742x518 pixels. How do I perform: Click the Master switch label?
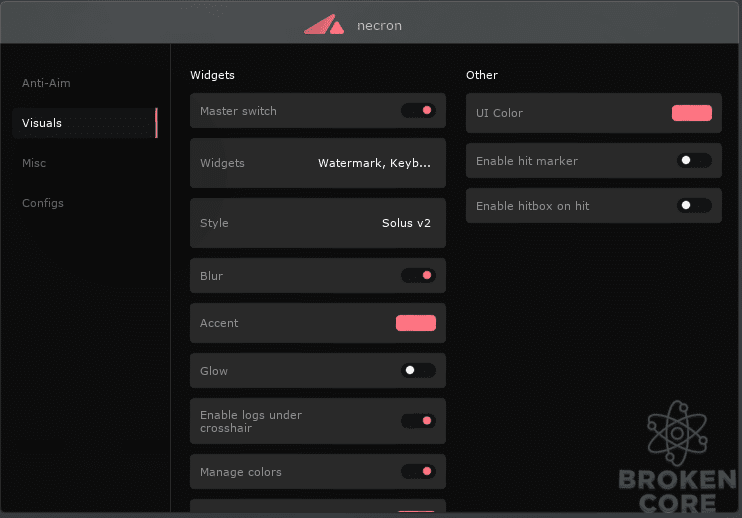point(238,111)
